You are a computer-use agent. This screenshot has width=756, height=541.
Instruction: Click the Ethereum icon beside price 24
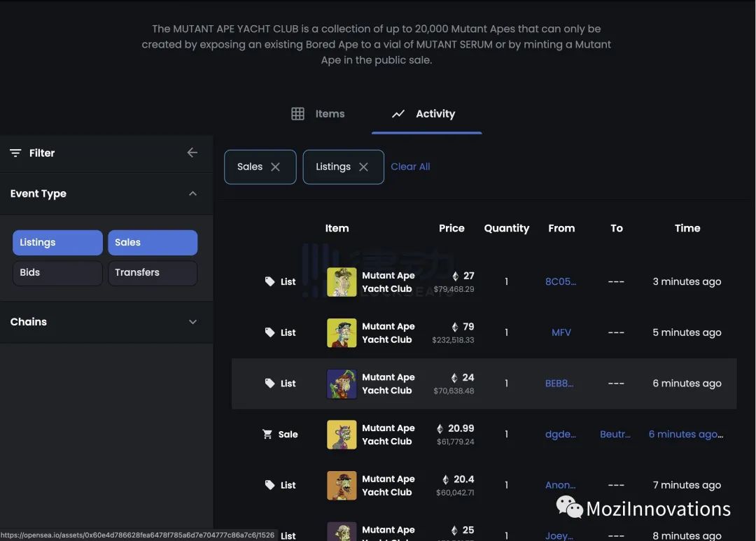click(x=454, y=378)
